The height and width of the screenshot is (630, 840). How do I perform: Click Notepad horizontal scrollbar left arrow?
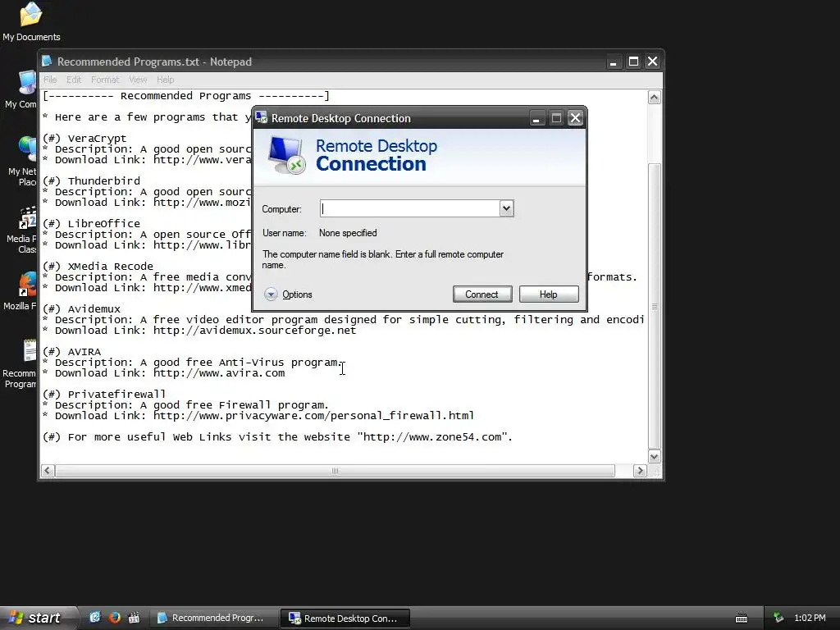(48, 471)
